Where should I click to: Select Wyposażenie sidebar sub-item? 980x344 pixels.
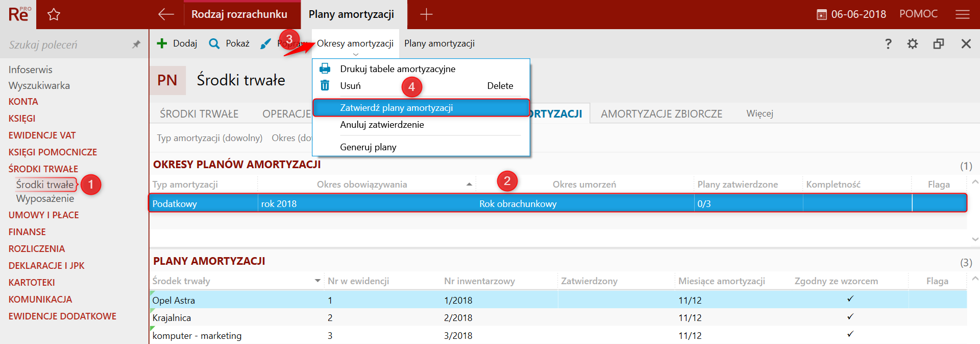coord(45,199)
